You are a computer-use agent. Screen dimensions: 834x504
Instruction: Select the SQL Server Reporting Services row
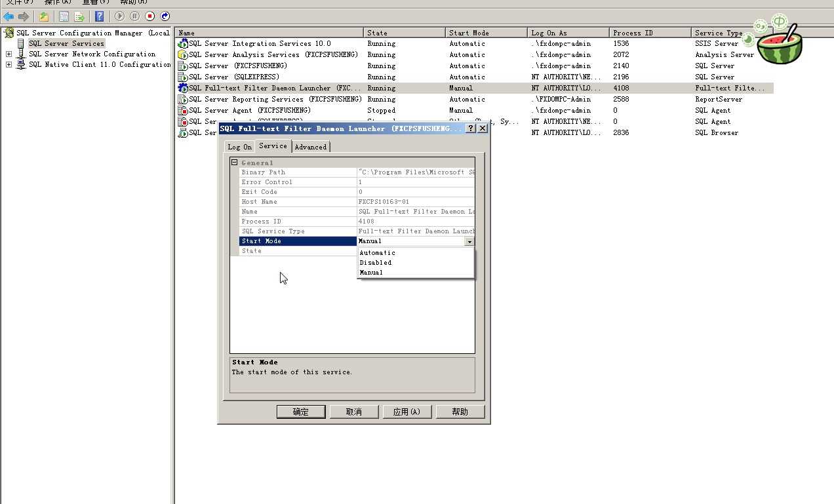(x=475, y=100)
